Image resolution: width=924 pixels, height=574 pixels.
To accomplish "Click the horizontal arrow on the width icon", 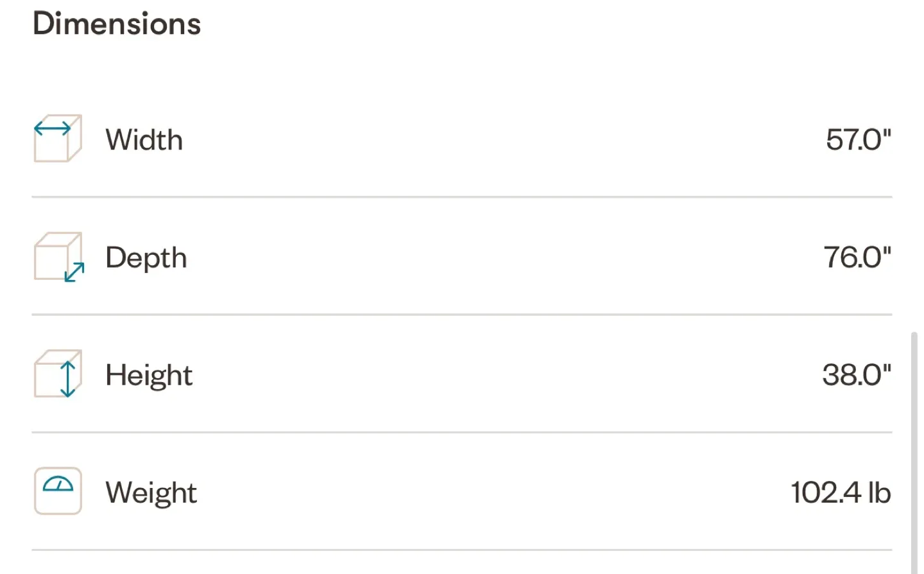I will click(x=53, y=128).
